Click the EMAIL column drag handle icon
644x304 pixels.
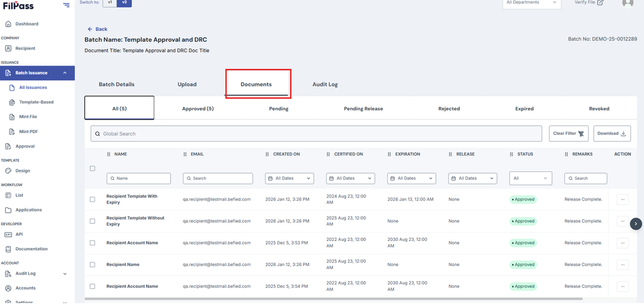(x=185, y=154)
